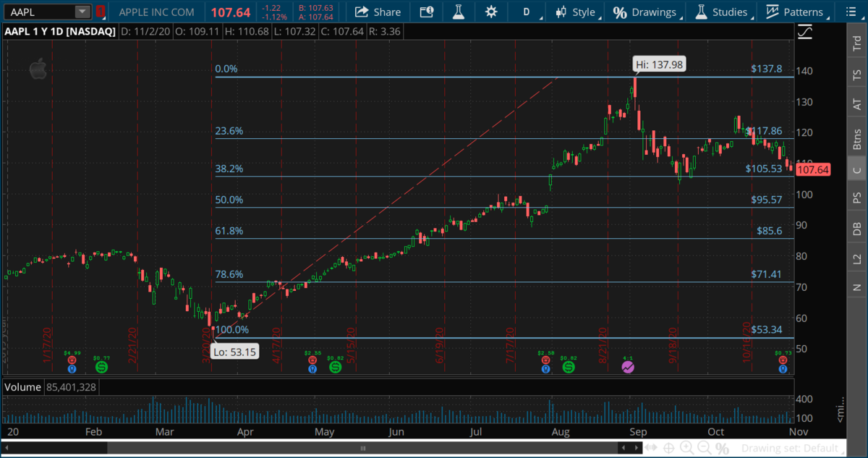Click the blue lightbulb icon under $0.73
Image resolution: width=868 pixels, height=458 pixels.
(x=783, y=369)
